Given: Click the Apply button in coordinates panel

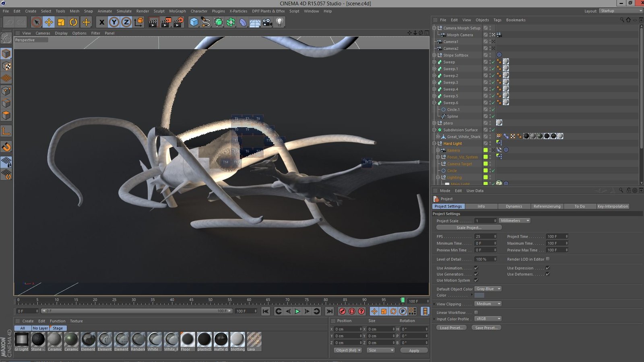Looking at the screenshot, I should pos(414,350).
